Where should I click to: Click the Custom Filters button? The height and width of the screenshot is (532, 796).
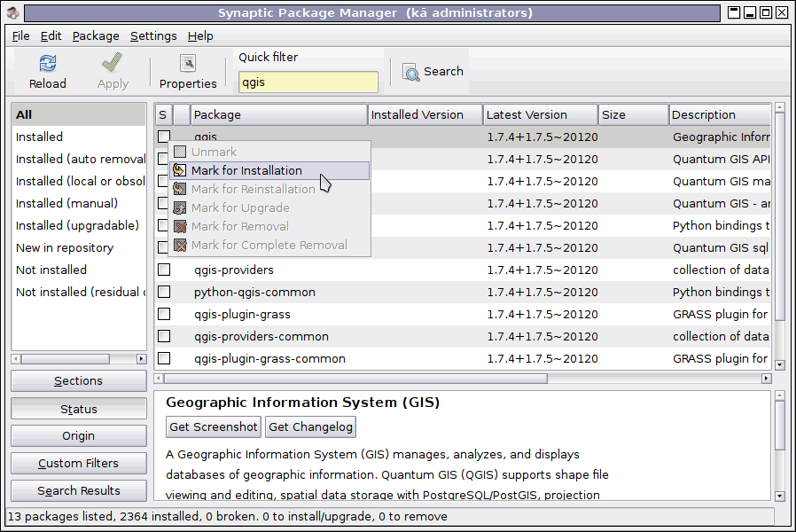(79, 463)
